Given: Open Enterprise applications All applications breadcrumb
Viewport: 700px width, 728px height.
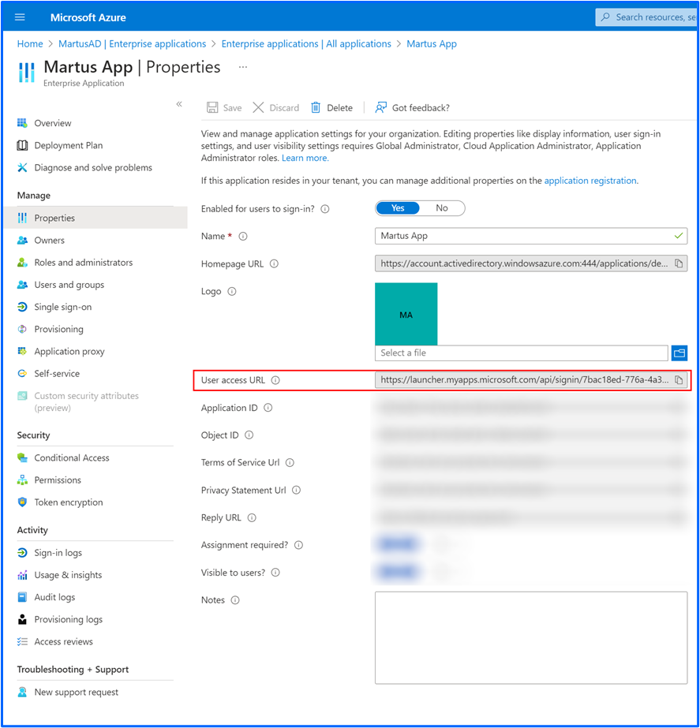Looking at the screenshot, I should tap(306, 43).
